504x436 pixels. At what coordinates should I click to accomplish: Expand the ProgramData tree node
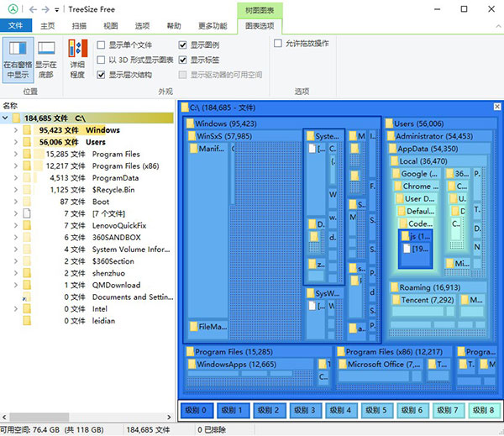[x=15, y=177]
